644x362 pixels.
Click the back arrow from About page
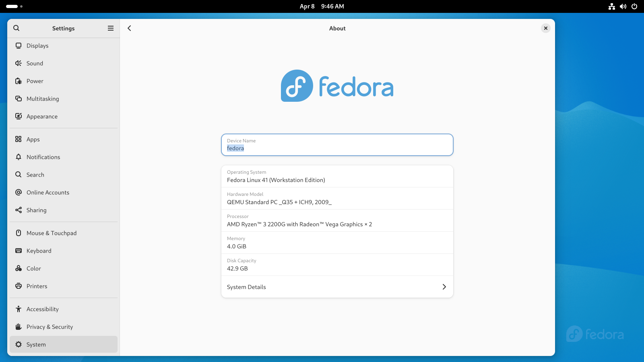129,28
